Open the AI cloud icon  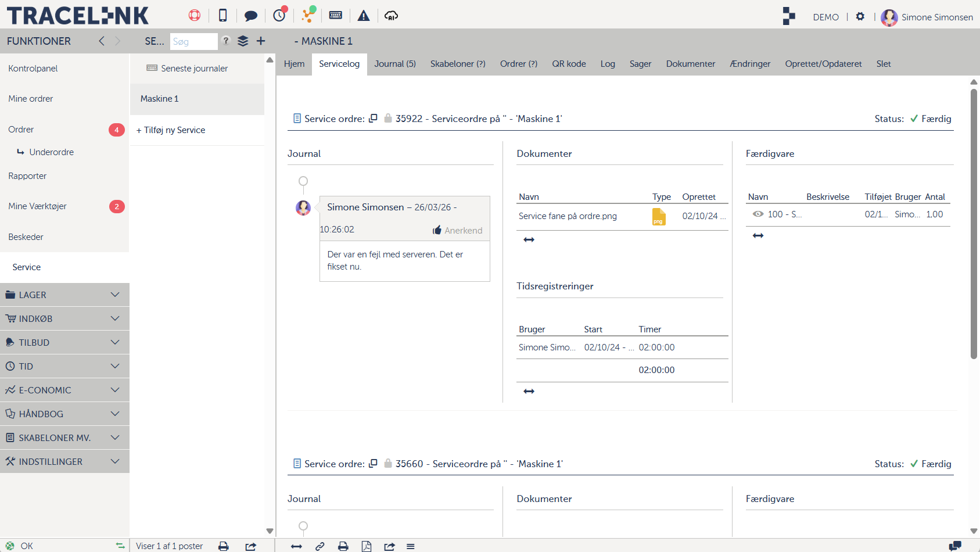coord(391,15)
